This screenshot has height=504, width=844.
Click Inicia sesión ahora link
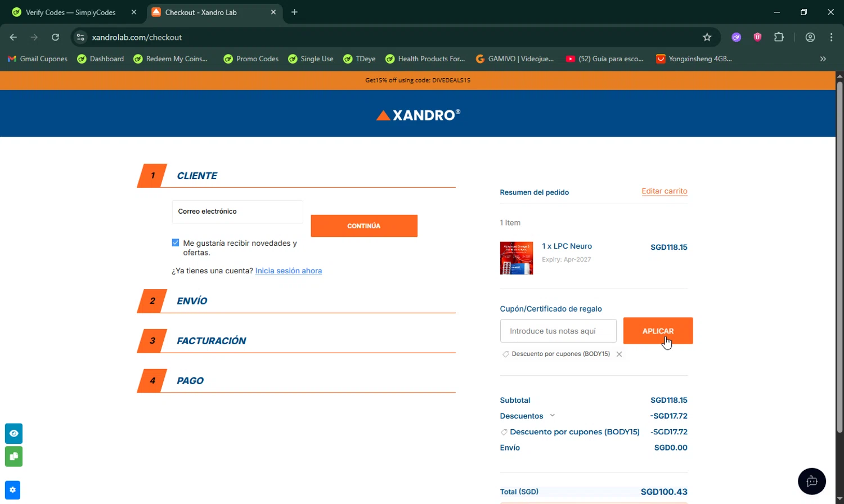coord(289,271)
